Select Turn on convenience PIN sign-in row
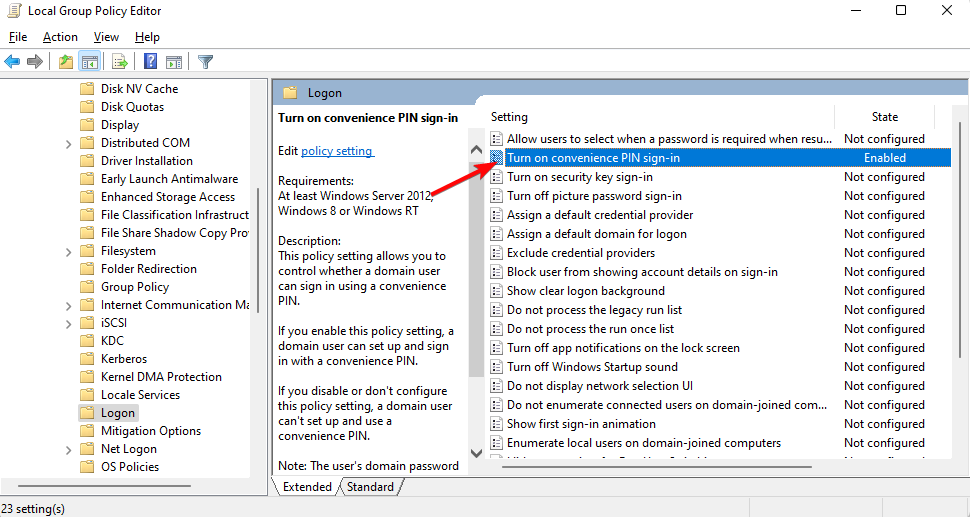Screen dimensions: 970x517 719,158
